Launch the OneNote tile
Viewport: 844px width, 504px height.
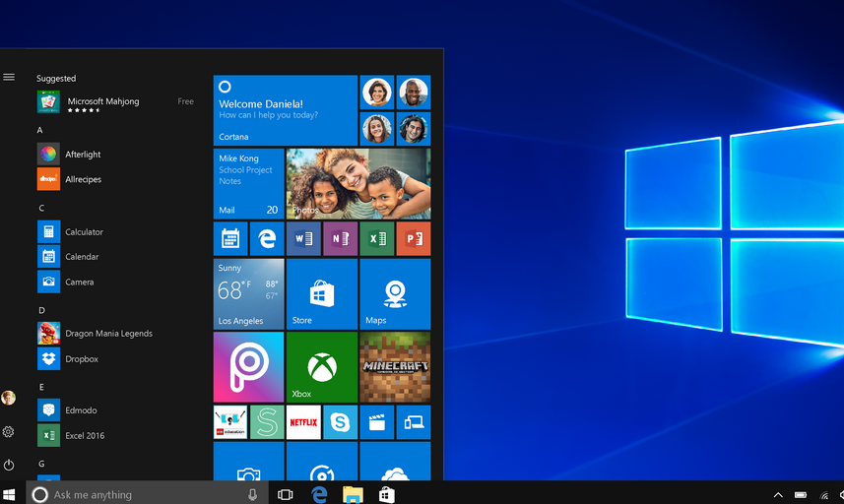[340, 238]
